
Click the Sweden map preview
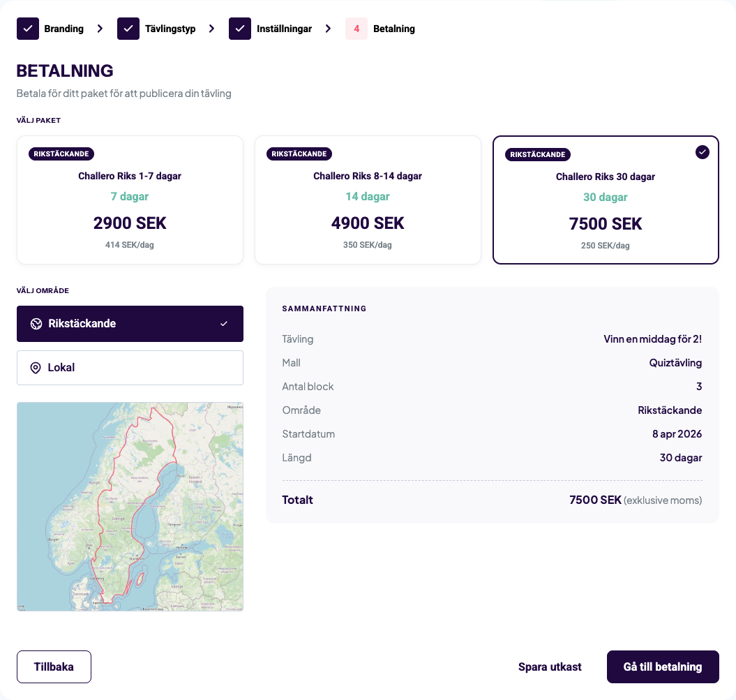(x=130, y=506)
